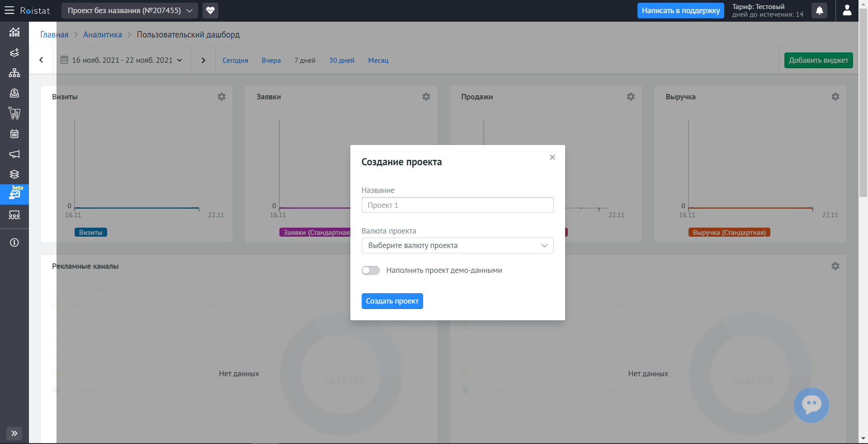The height and width of the screenshot is (444, 868).
Task: Select the 7 дней period
Action: point(305,61)
